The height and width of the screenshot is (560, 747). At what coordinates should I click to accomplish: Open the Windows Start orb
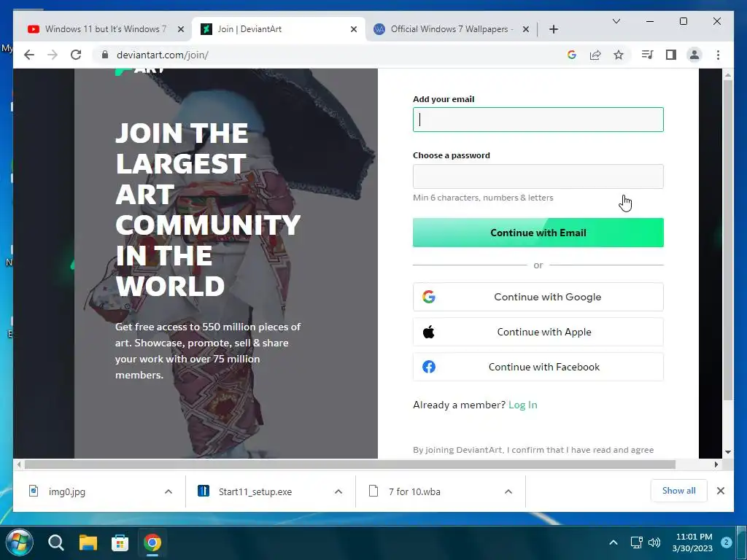pos(19,542)
